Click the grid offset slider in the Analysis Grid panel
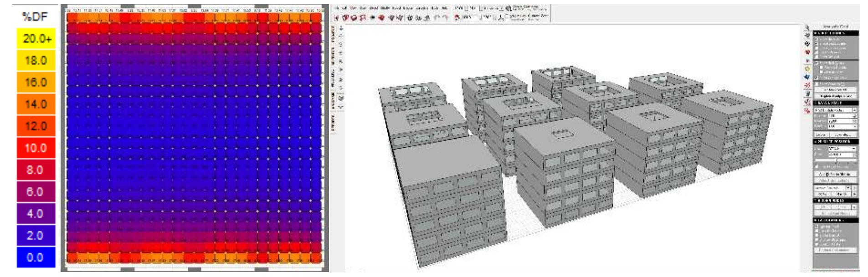Viewport: 868px width, 277px height. click(836, 160)
